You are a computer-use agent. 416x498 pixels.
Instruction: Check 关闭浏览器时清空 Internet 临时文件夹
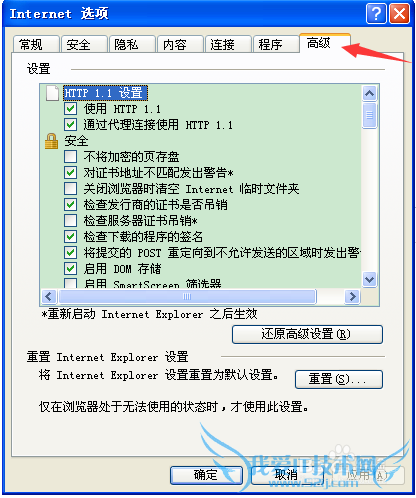70,189
